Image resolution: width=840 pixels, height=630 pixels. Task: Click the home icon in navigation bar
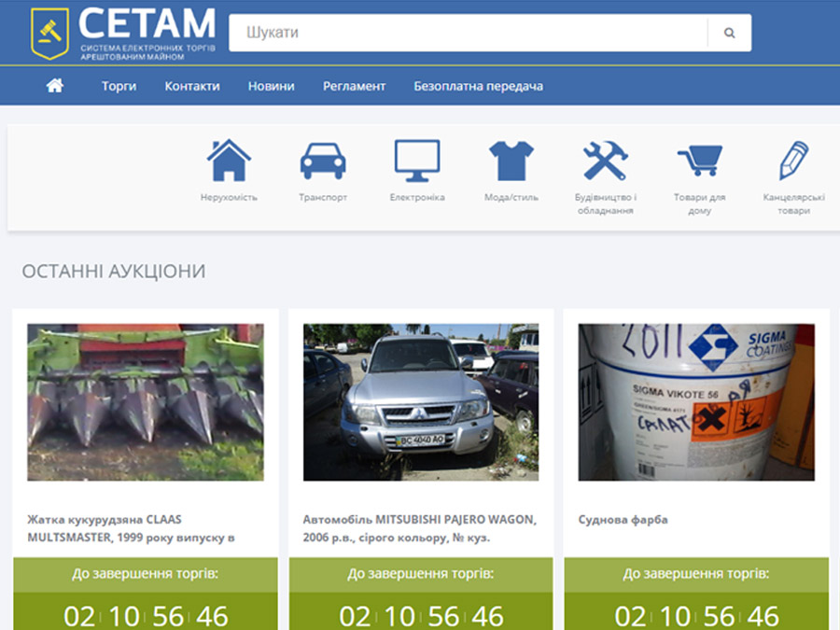(55, 86)
